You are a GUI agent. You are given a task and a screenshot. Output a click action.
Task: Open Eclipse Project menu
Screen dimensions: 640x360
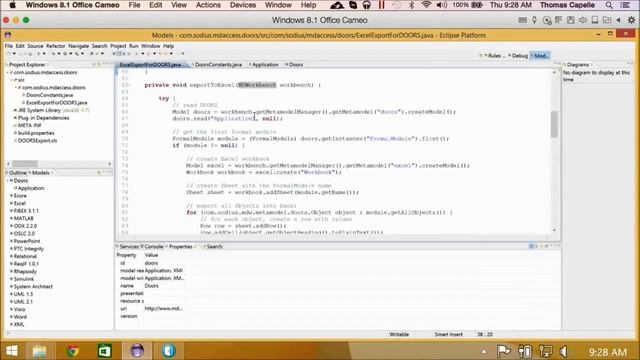coord(118,46)
